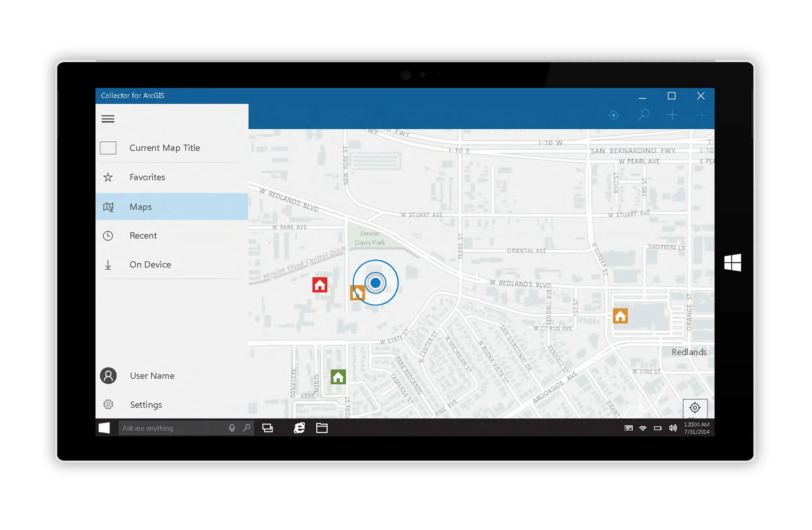Collapse the hamburger navigation menu

point(108,119)
